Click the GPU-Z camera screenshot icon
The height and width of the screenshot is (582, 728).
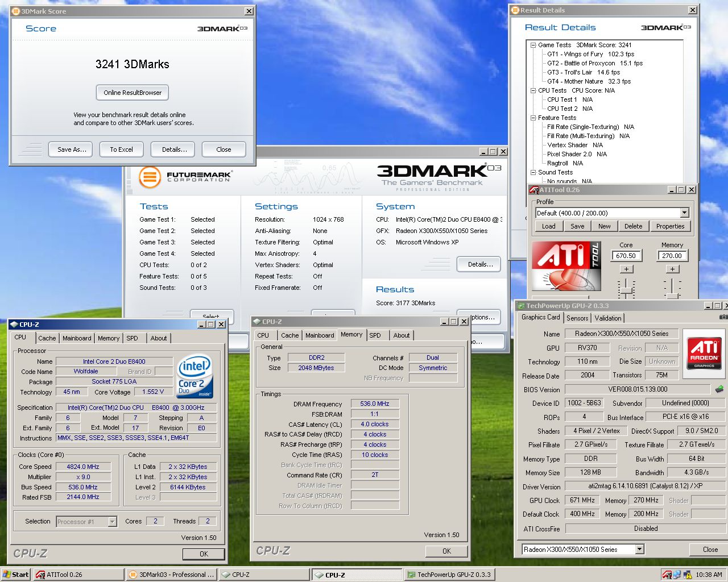point(723,317)
